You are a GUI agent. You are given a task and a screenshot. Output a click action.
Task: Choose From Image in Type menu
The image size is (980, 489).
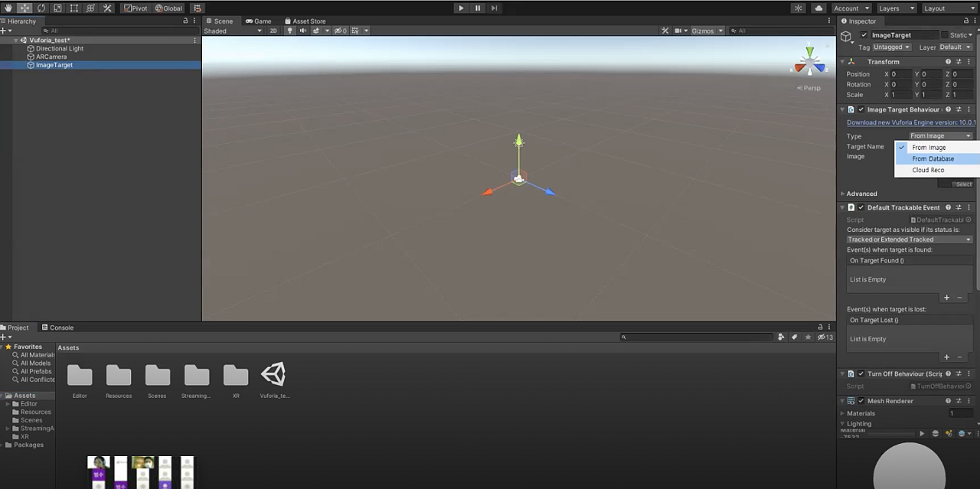937,148
